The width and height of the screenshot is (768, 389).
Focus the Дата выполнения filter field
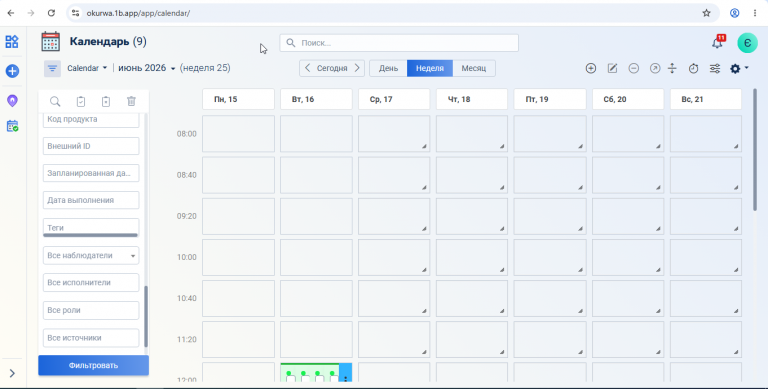(x=91, y=200)
